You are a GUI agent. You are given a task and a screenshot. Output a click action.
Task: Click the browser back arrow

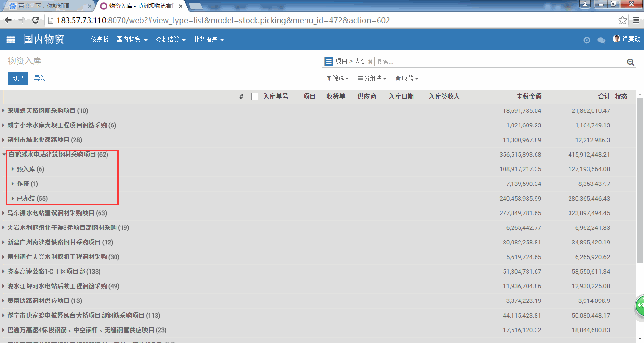click(x=8, y=20)
